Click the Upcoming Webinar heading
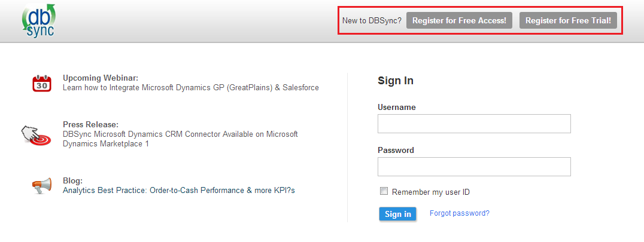This screenshot has width=644, height=242. point(101,78)
